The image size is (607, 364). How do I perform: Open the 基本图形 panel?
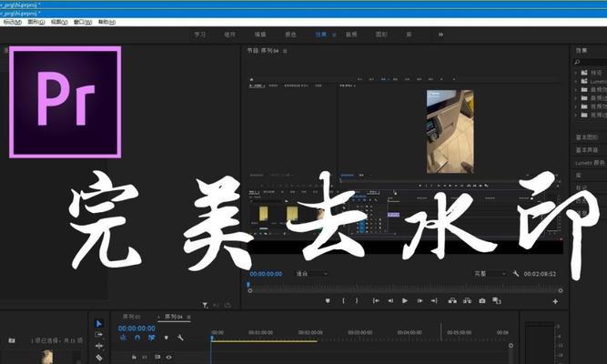[587, 137]
